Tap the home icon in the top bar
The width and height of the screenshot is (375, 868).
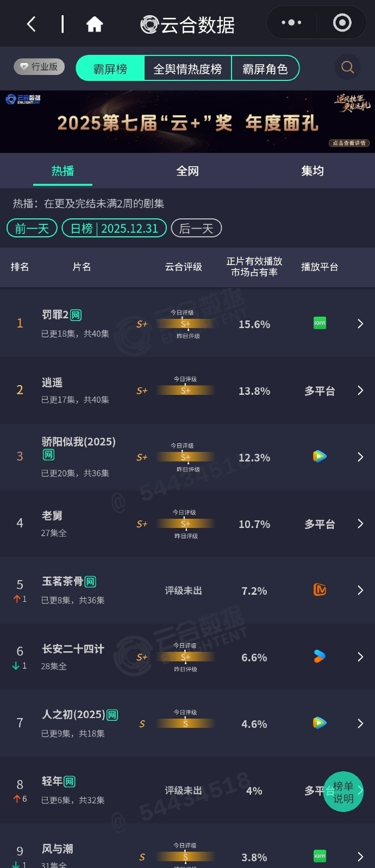[x=94, y=23]
